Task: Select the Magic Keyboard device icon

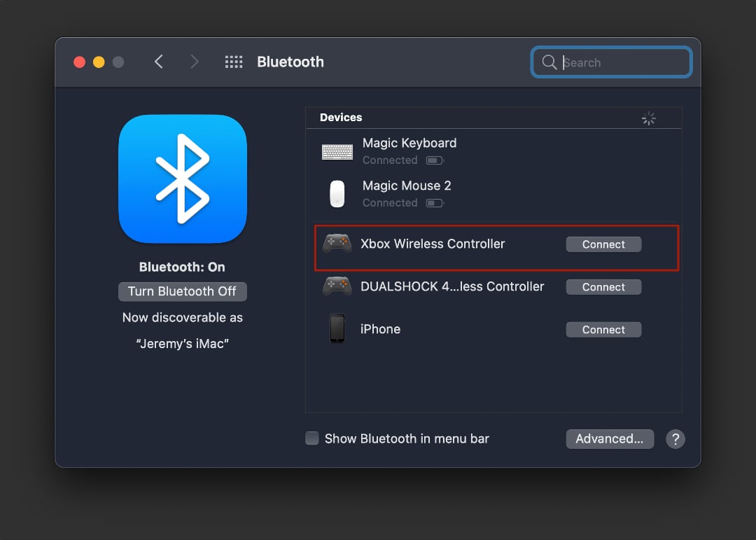Action: 337,152
